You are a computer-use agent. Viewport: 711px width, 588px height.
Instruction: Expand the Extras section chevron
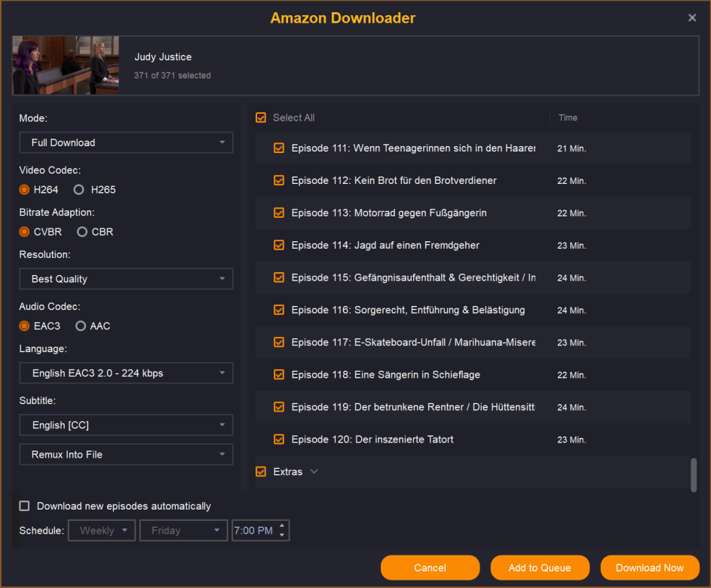314,472
